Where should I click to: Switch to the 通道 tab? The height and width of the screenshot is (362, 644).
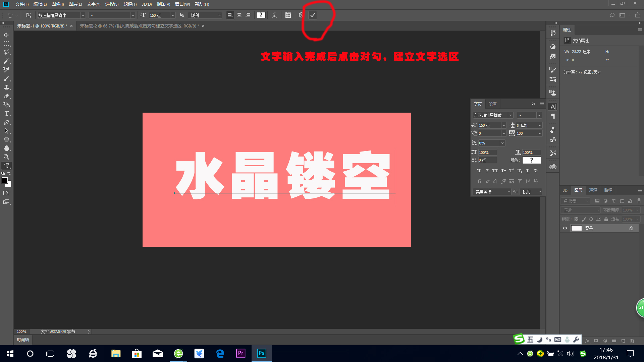[x=593, y=190]
